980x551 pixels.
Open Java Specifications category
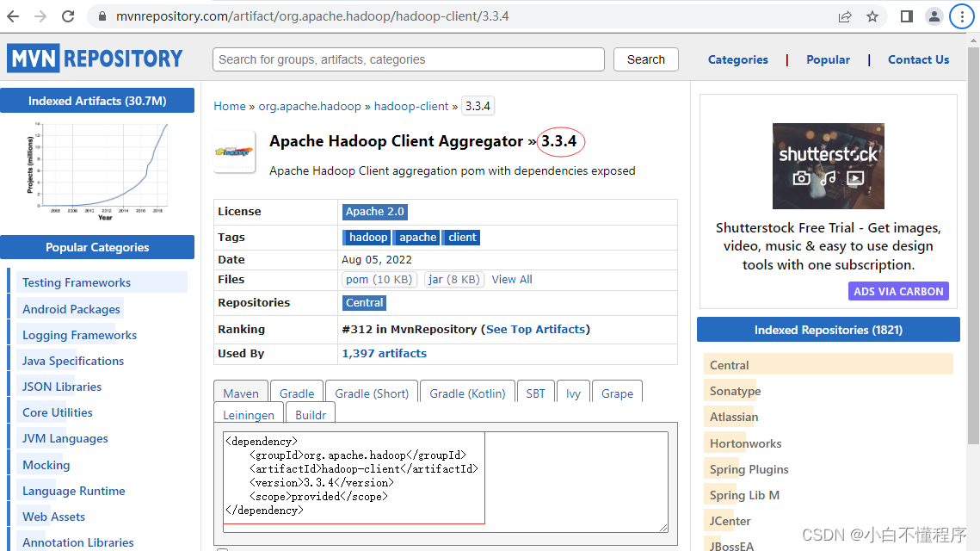(x=73, y=361)
